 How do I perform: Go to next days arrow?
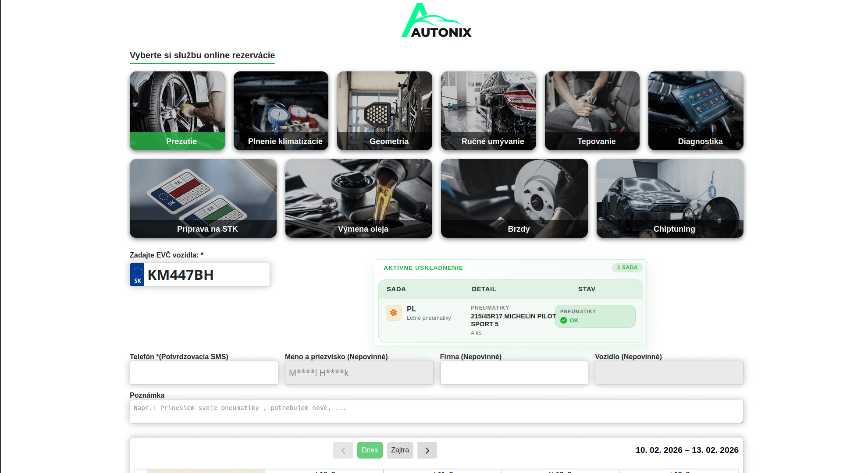click(x=427, y=450)
